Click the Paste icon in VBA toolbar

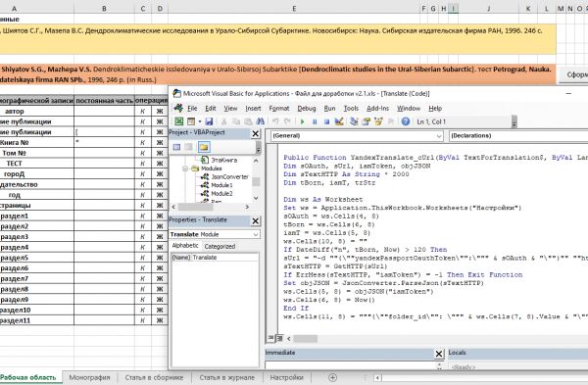click(248, 121)
